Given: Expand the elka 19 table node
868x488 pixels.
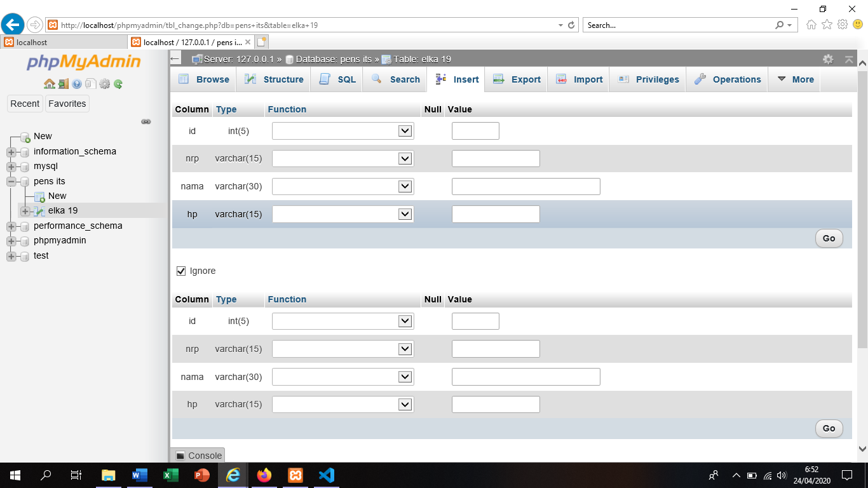Looking at the screenshot, I should pos(25,211).
